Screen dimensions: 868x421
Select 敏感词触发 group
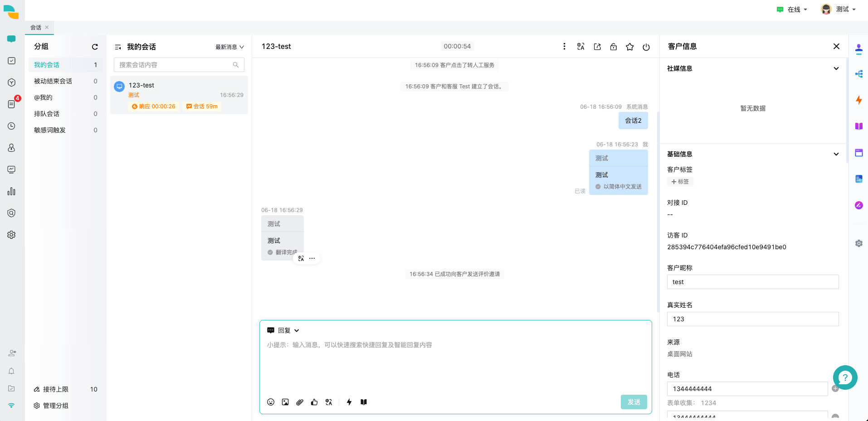coord(66,130)
